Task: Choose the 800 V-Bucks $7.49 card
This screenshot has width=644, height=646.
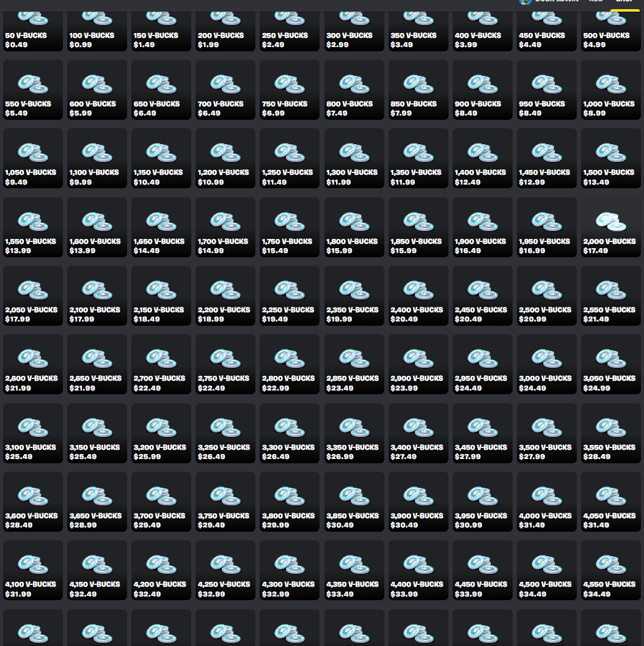Action: tap(354, 90)
